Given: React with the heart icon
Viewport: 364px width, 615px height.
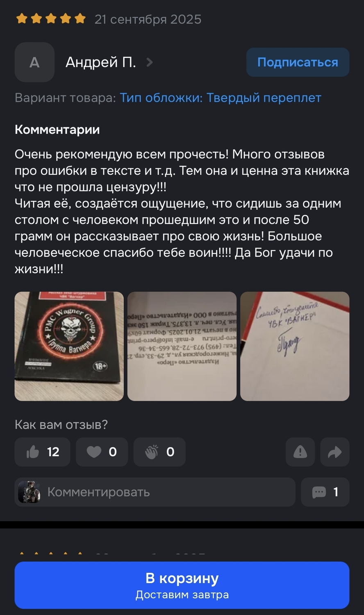Looking at the screenshot, I should click(102, 452).
